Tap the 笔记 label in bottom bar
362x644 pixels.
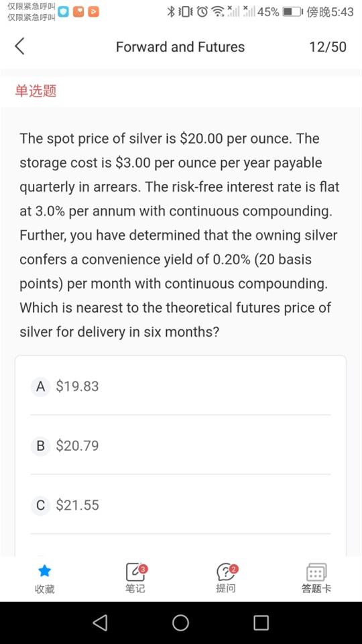tap(135, 588)
